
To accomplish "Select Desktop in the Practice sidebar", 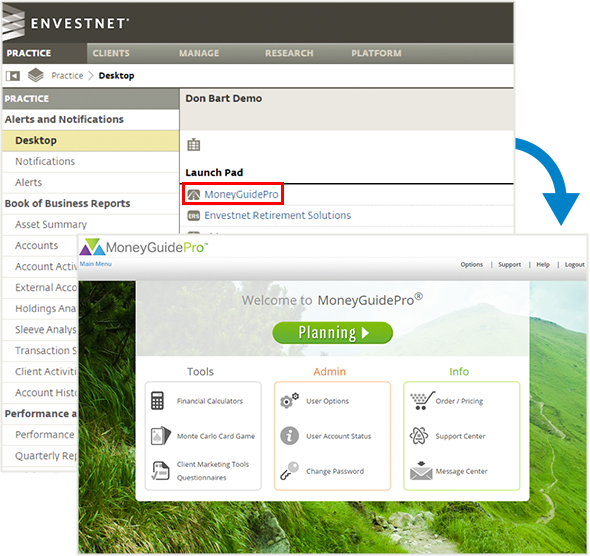I will pyautogui.click(x=90, y=141).
